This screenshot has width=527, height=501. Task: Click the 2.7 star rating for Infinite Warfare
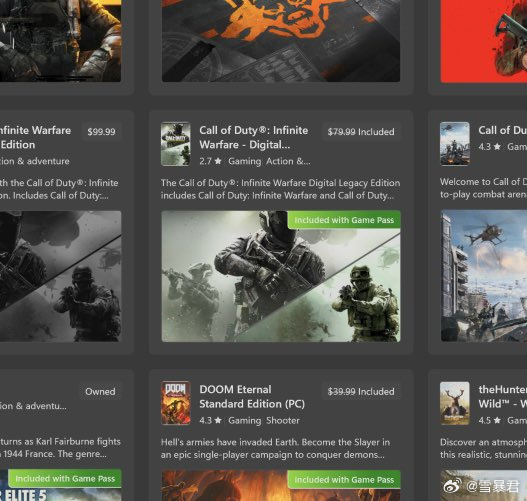tap(210, 161)
